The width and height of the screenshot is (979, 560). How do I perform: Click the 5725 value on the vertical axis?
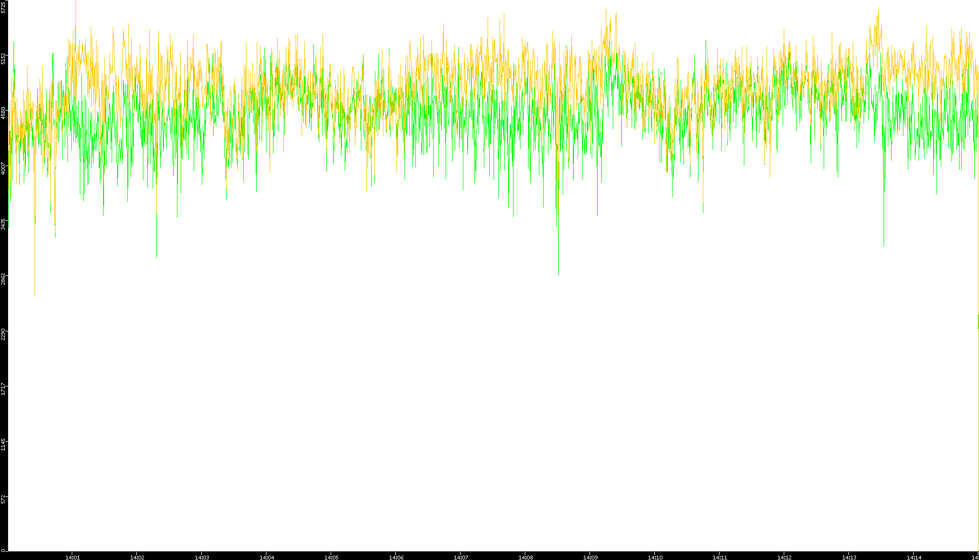(4, 6)
